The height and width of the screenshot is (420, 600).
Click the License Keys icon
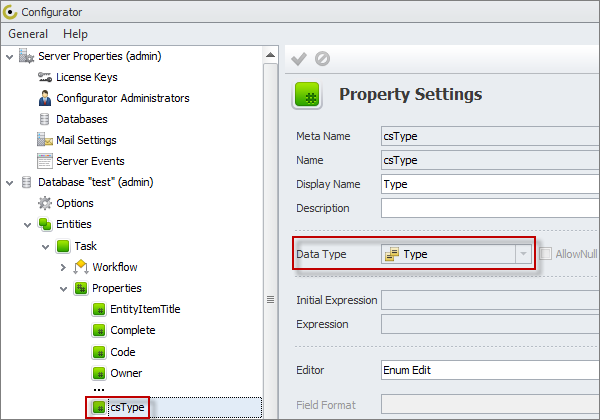45,77
